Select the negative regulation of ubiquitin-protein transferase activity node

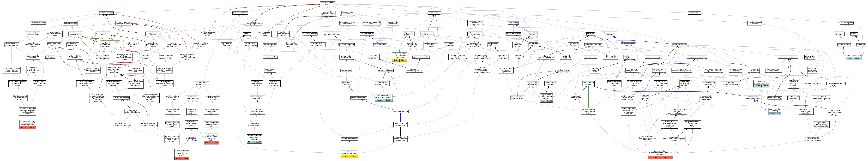pyautogui.click(x=212, y=139)
